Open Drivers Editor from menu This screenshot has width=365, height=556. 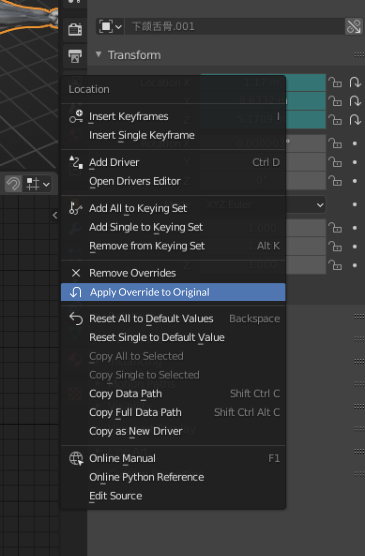[173, 181]
